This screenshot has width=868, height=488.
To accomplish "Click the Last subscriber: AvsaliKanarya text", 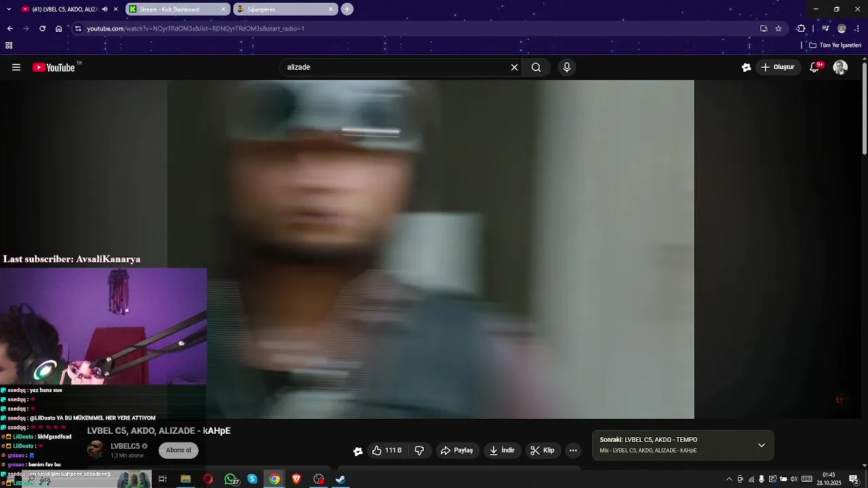I will (71, 259).
